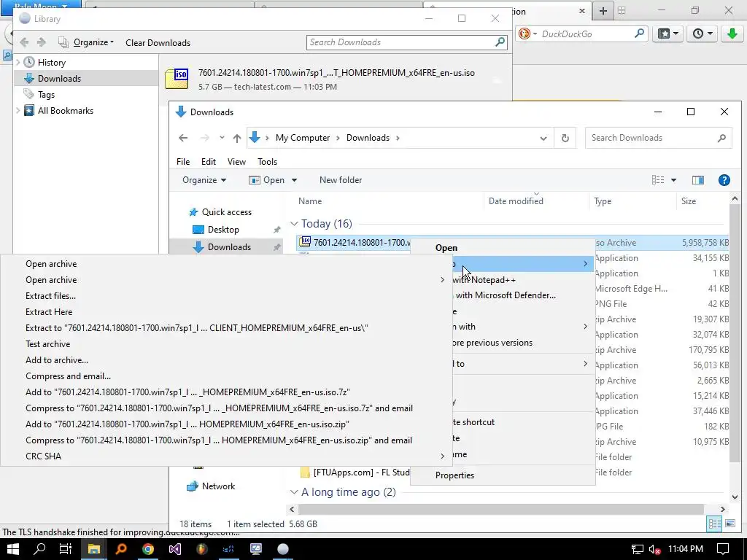Viewport: 747px width, 560px height.
Task: Open the Explorer File menu
Action: [183, 162]
